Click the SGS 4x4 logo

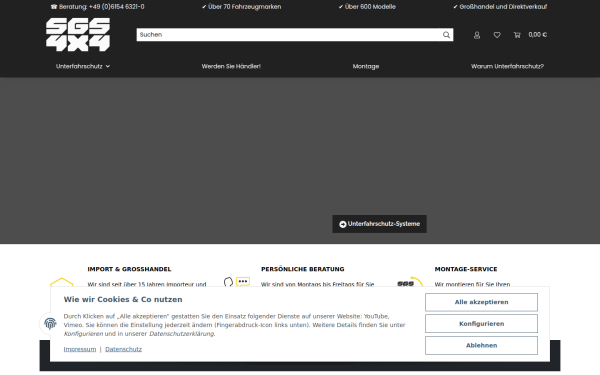pos(78,34)
